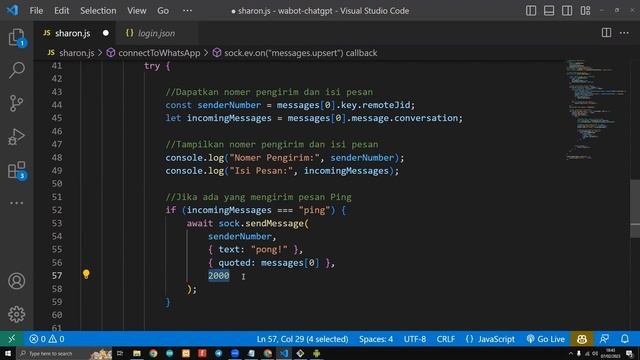
Task: Click the minimap code overview
Action: tap(596, 109)
